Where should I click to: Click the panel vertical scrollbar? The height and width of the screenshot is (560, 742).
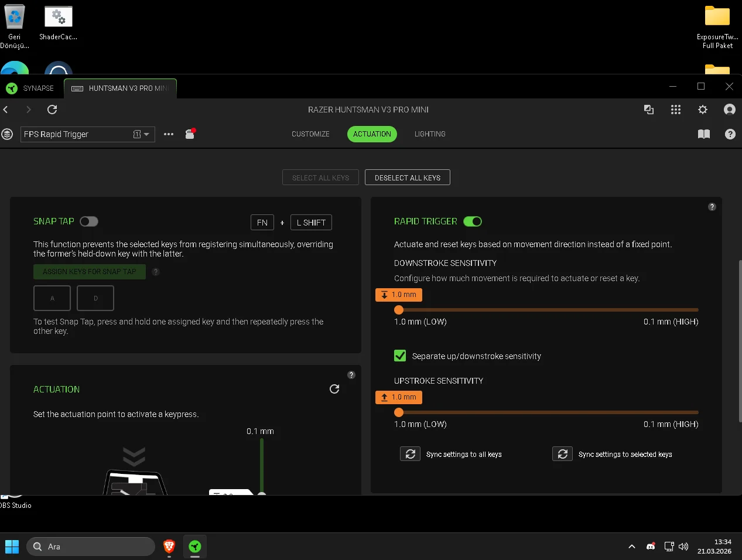[x=740, y=340]
